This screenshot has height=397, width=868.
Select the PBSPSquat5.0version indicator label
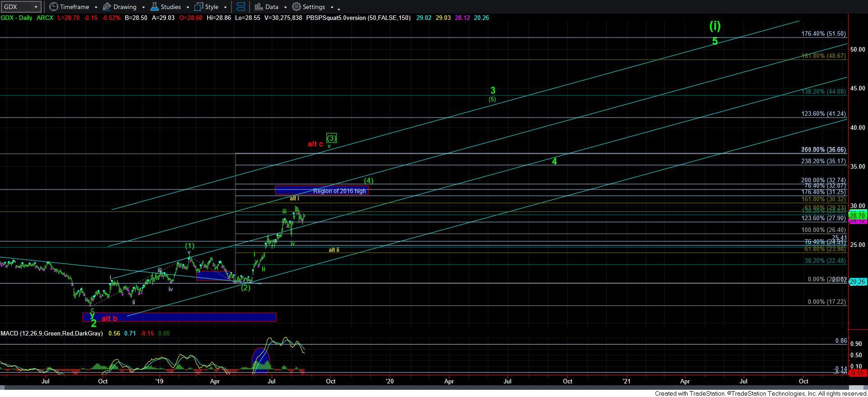(x=359, y=18)
